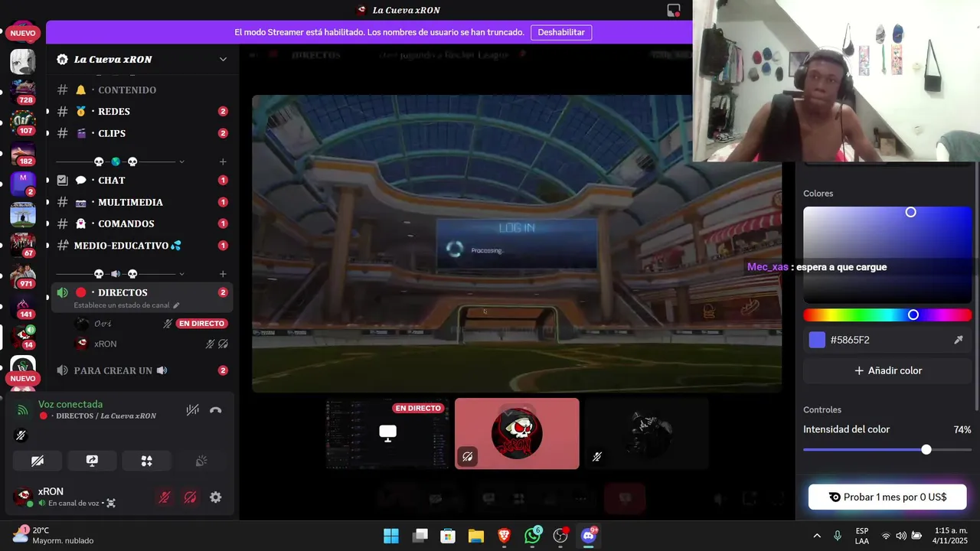This screenshot has height=551, width=980.
Task: Open the CLIPS channel
Action: click(x=142, y=133)
